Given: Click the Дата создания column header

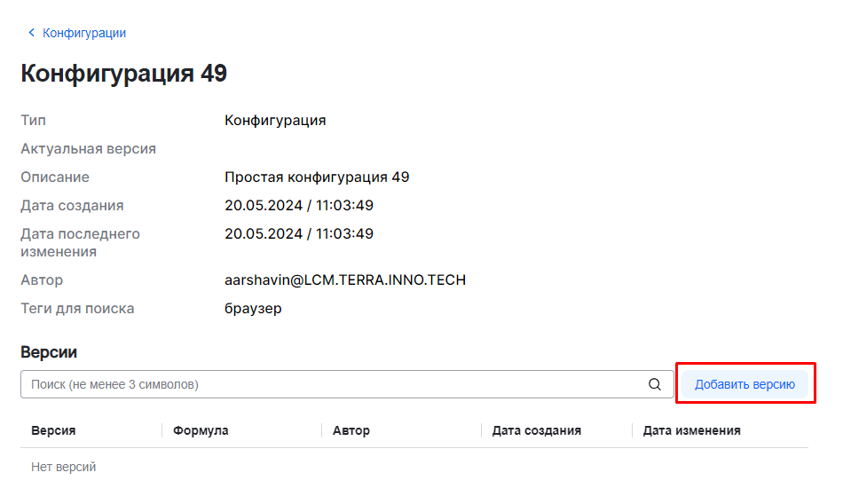Looking at the screenshot, I should (x=536, y=430).
